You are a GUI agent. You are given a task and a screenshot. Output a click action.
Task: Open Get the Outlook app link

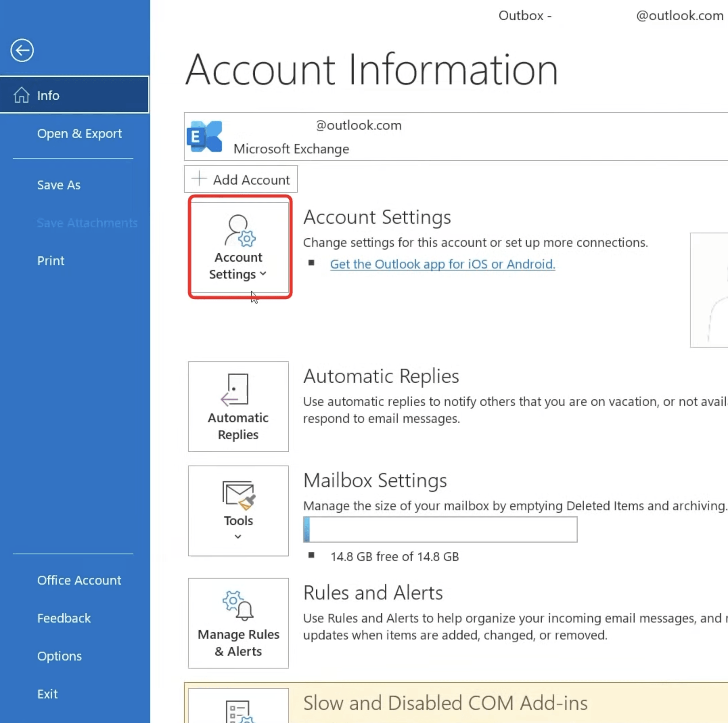click(x=442, y=264)
